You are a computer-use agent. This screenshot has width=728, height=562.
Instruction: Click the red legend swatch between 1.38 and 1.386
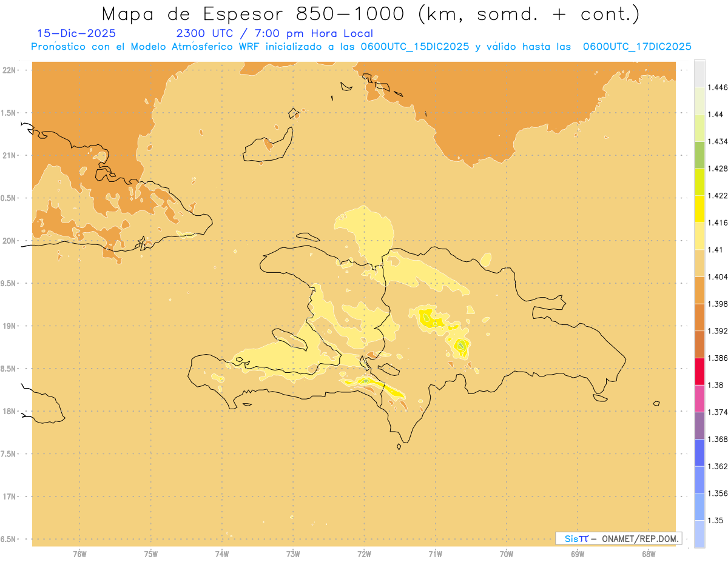[x=699, y=372]
